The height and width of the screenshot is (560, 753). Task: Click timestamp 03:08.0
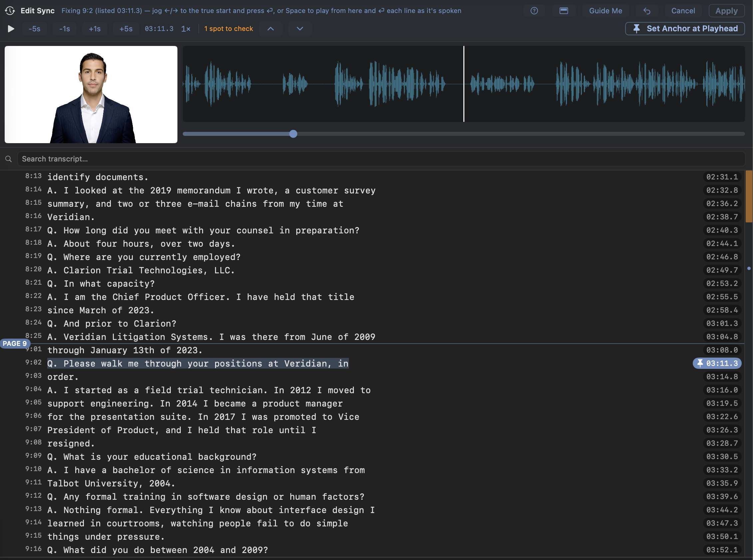pos(722,350)
